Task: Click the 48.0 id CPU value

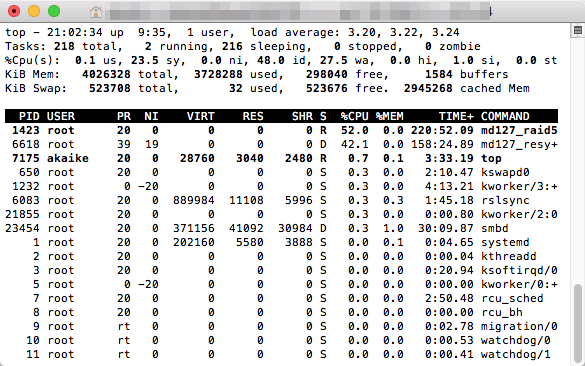Action: pyautogui.click(x=270, y=60)
